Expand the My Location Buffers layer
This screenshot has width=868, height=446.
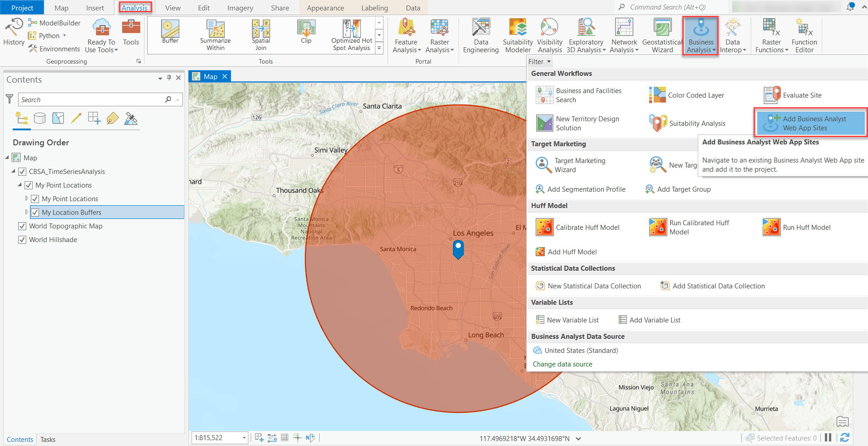point(26,212)
